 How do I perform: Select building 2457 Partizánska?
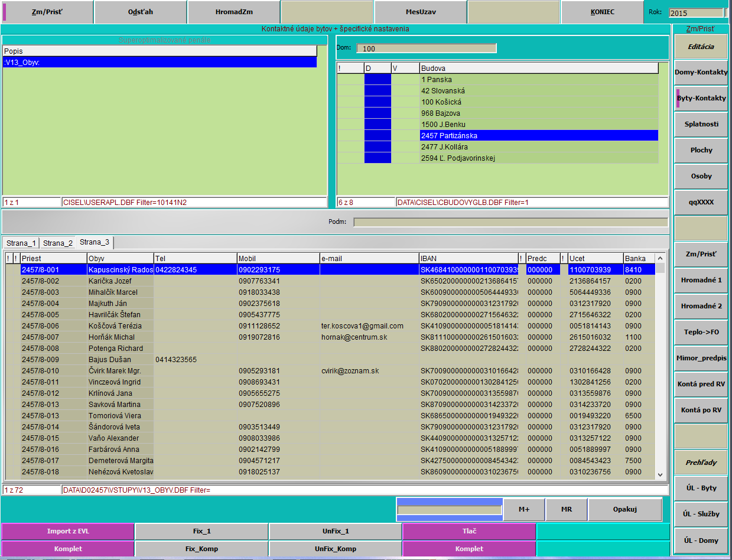(539, 135)
